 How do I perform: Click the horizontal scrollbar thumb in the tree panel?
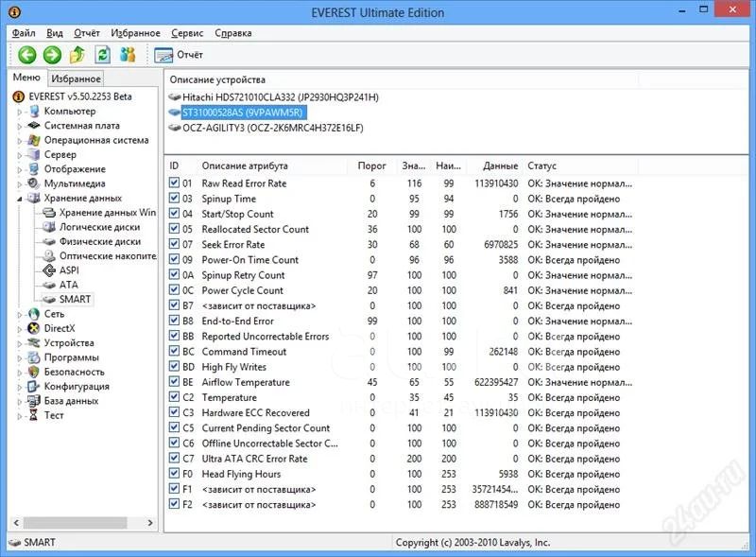[x=76, y=523]
